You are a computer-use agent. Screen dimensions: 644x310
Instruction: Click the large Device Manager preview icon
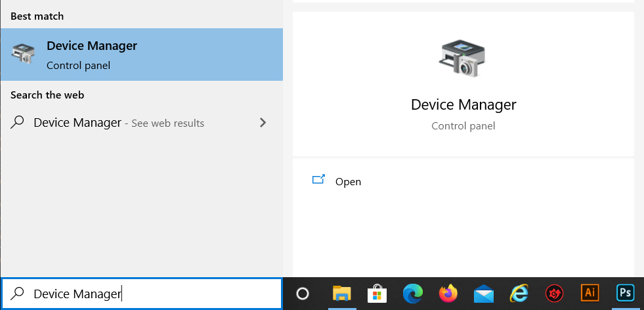coord(463,58)
